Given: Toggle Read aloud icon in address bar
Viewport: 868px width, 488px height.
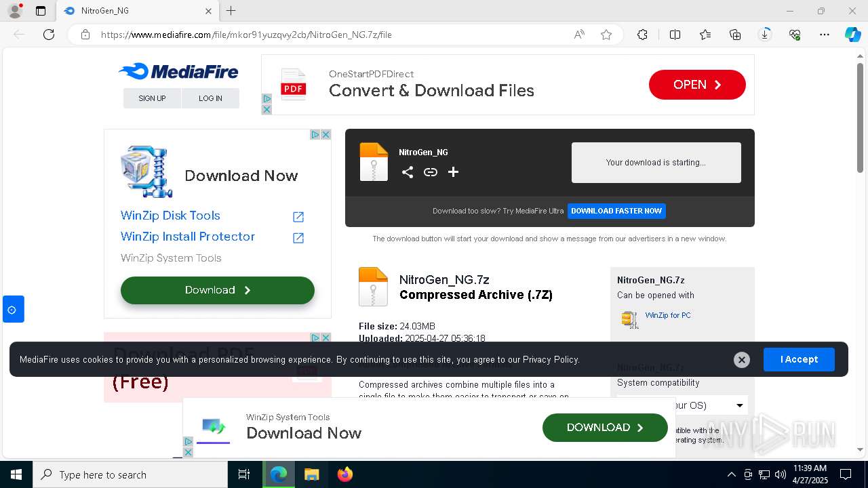Looking at the screenshot, I should (579, 35).
